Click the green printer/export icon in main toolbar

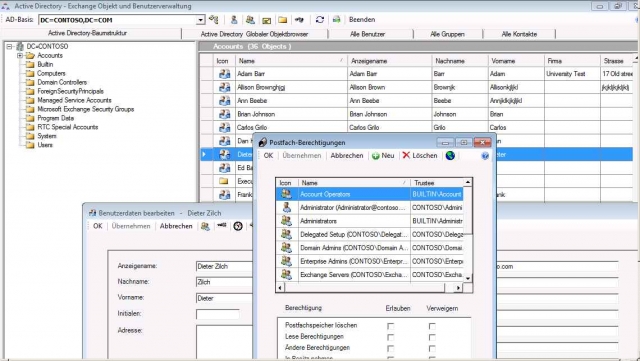(336, 19)
